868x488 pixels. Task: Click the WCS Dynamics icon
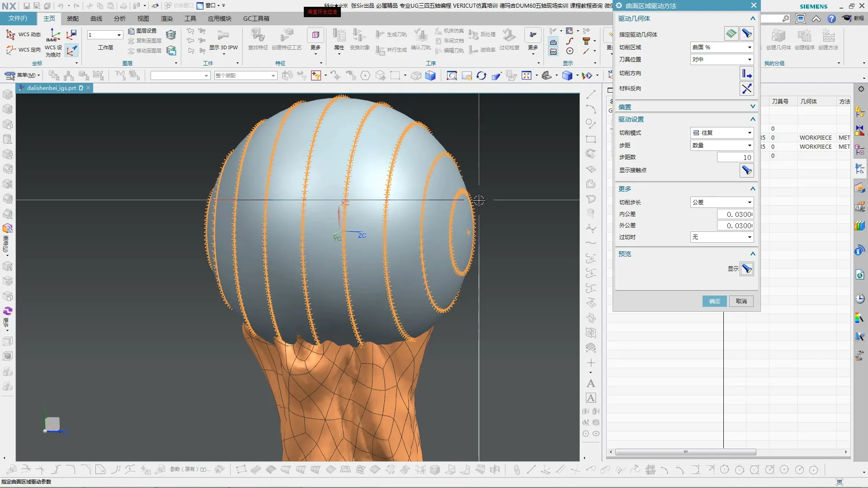coord(10,34)
